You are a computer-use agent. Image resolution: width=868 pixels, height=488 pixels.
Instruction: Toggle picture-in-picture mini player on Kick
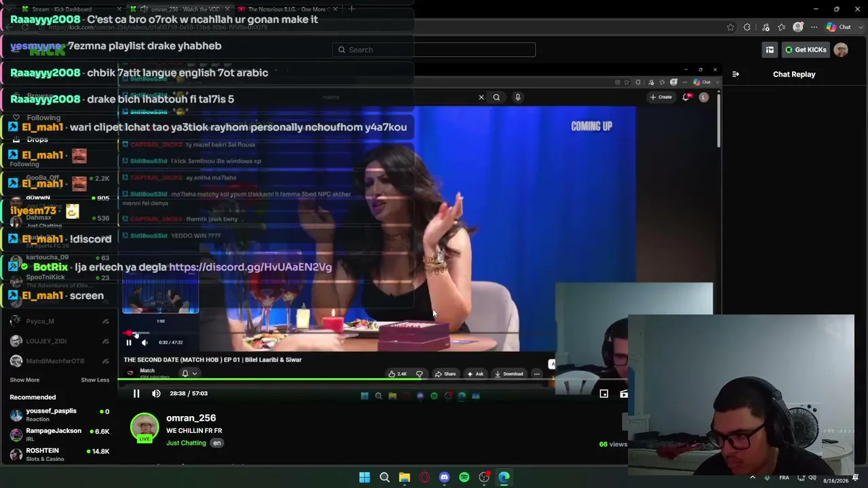pyautogui.click(x=604, y=393)
